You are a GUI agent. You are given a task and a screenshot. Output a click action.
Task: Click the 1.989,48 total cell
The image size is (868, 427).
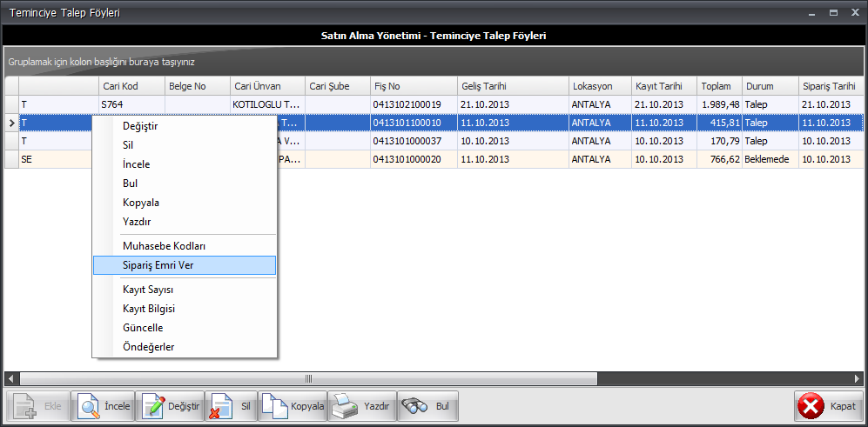click(x=720, y=104)
